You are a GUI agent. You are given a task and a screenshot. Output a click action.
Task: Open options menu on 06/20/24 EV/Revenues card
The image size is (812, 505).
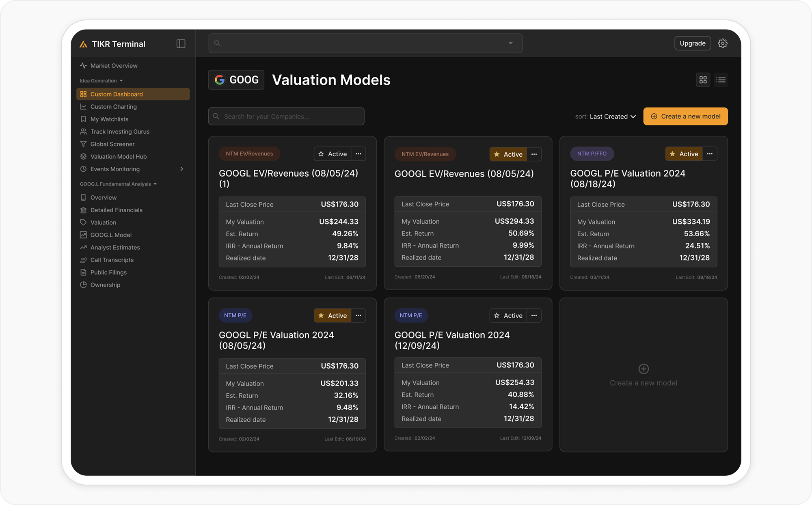534,154
